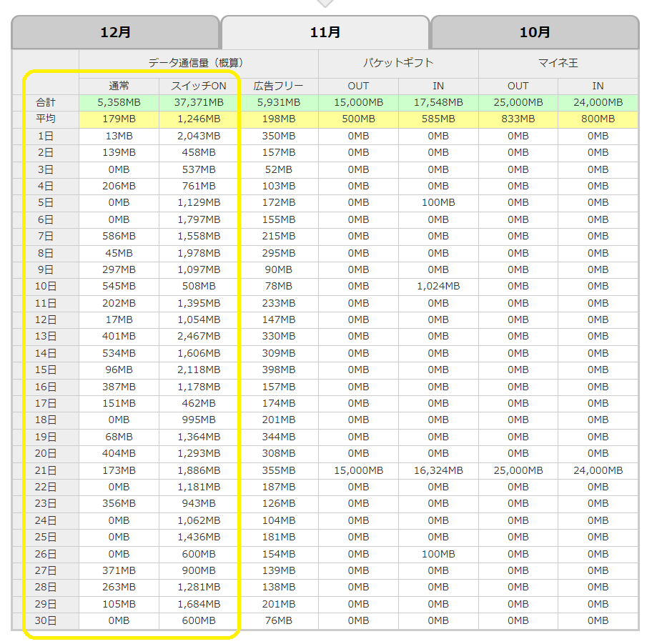Click the 761MB cell for 4日

(x=199, y=187)
